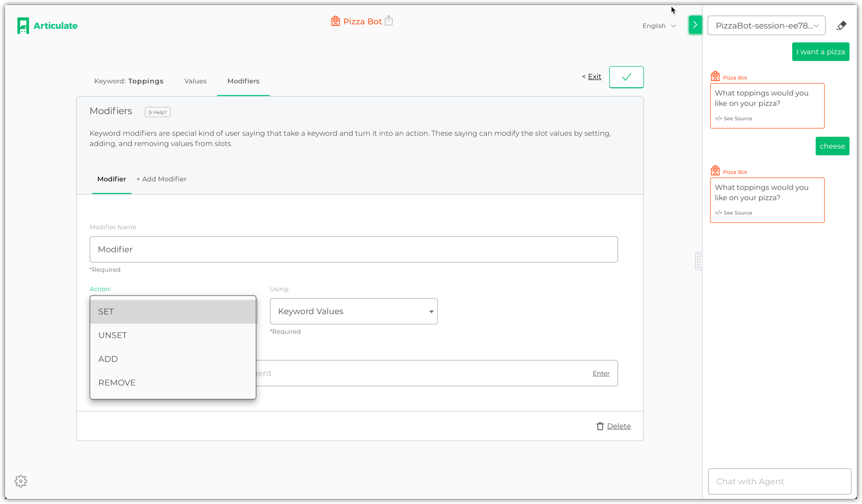862x504 pixels.
Task: Click the Chat with Agent input
Action: point(779,481)
